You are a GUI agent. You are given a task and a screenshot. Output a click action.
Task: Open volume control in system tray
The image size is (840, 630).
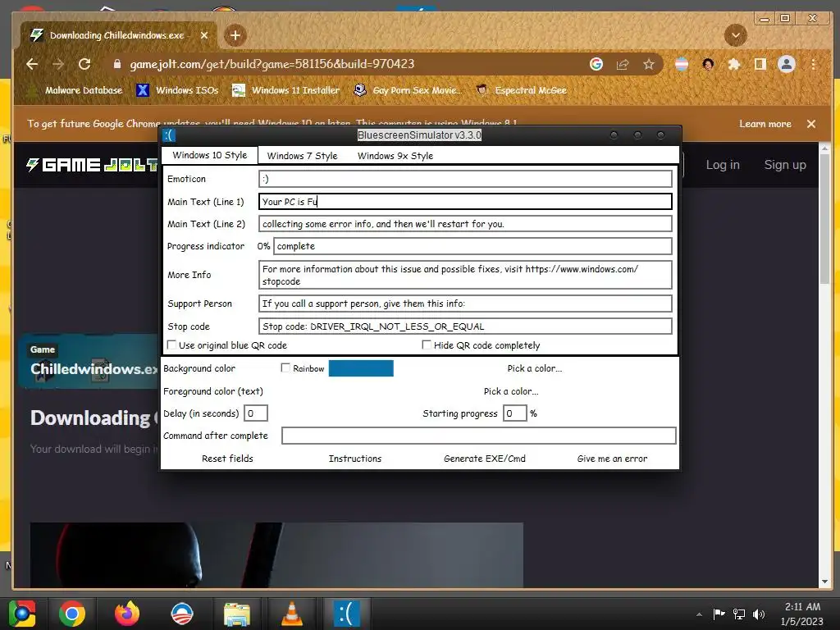[x=759, y=614]
